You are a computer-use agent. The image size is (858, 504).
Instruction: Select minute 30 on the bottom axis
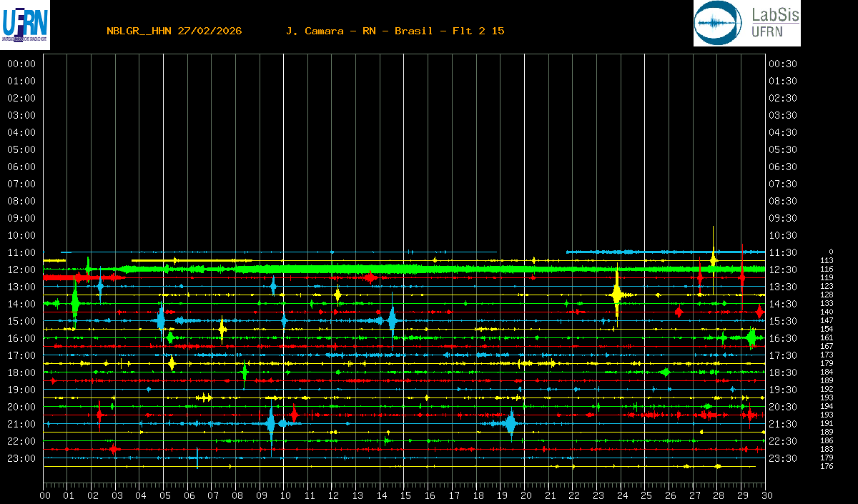[x=766, y=495]
